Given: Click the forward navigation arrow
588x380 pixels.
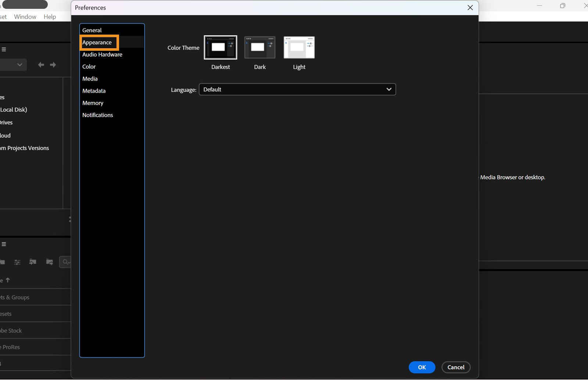Looking at the screenshot, I should [53, 64].
